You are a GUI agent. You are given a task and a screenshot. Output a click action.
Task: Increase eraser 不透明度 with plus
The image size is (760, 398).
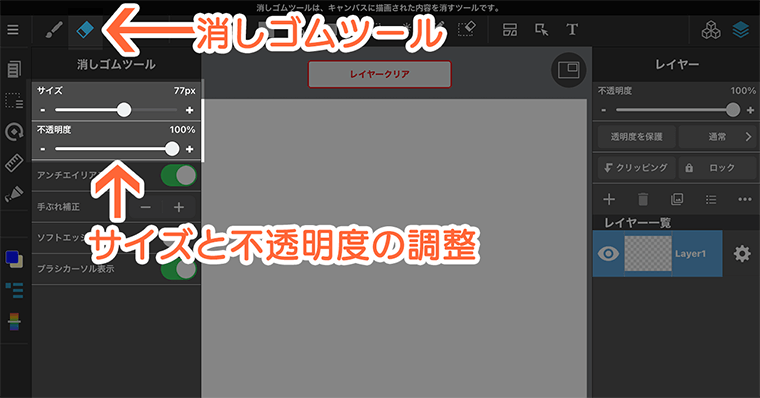tap(190, 149)
